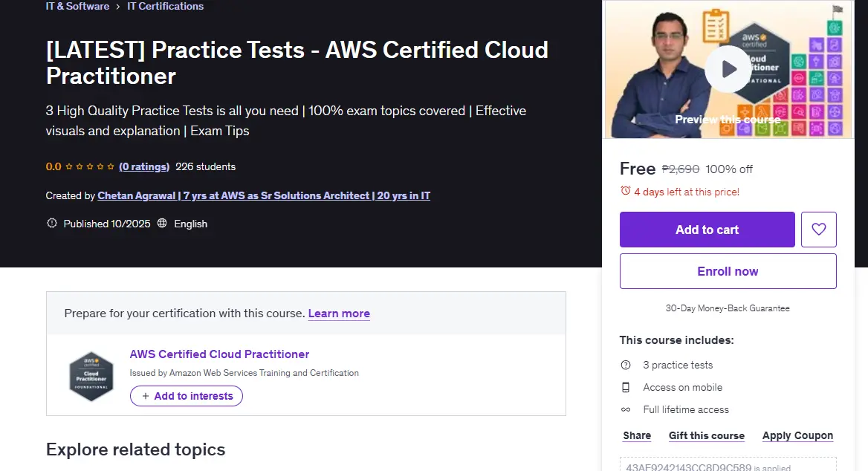This screenshot has height=471, width=868.
Task: Click Learn more certification link
Action: 339,314
